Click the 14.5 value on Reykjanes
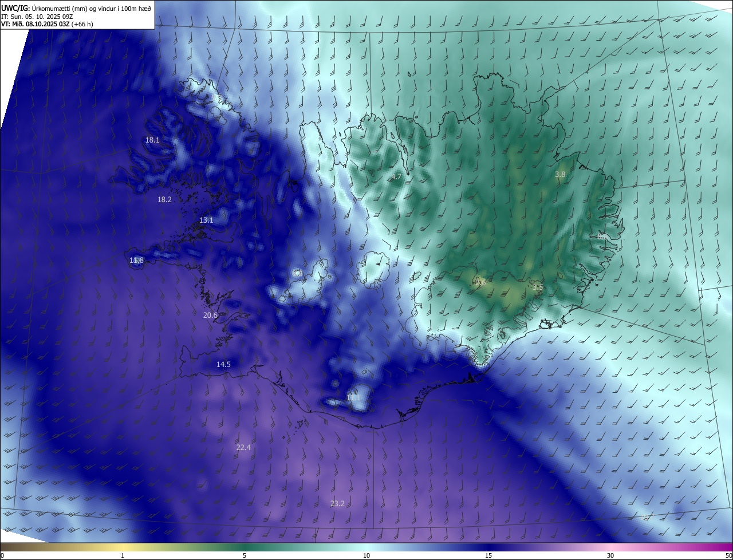This screenshot has width=733, height=560. [x=223, y=364]
